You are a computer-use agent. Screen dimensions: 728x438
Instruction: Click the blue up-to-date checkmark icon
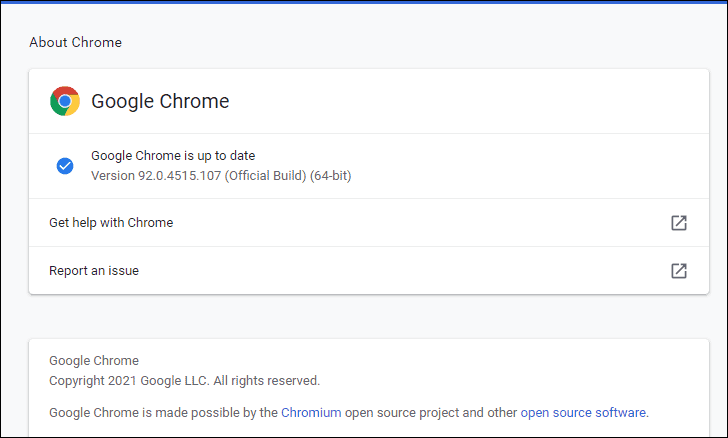pos(65,166)
